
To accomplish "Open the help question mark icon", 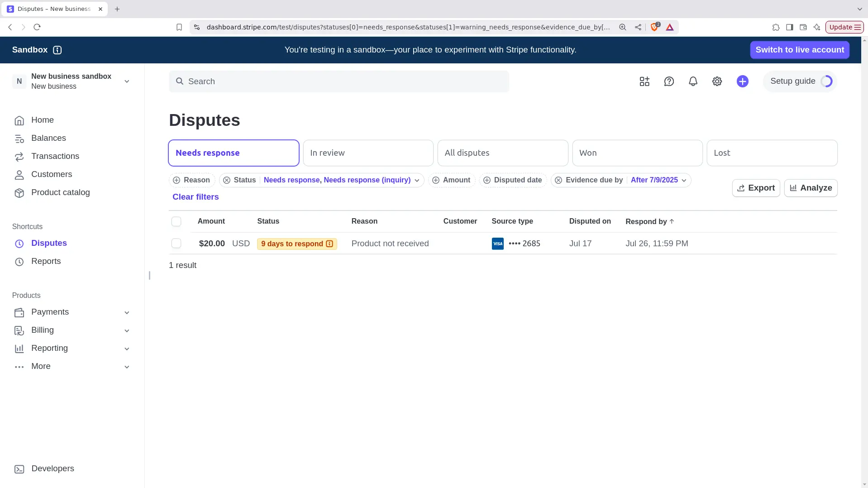I will pos(668,81).
